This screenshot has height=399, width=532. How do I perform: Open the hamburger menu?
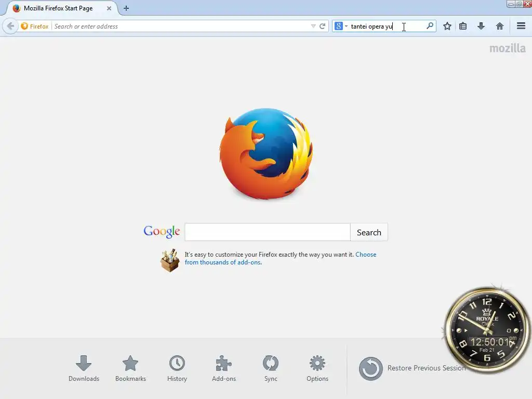pyautogui.click(x=521, y=26)
